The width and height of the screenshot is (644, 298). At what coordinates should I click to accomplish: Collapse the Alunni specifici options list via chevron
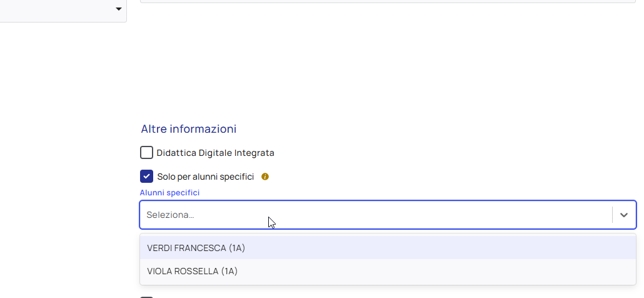click(623, 215)
